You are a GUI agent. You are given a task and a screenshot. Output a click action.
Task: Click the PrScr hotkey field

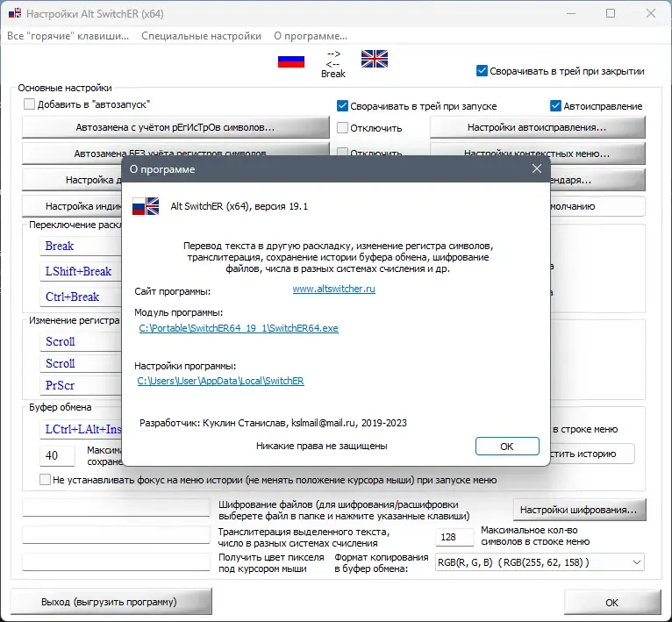tap(81, 385)
